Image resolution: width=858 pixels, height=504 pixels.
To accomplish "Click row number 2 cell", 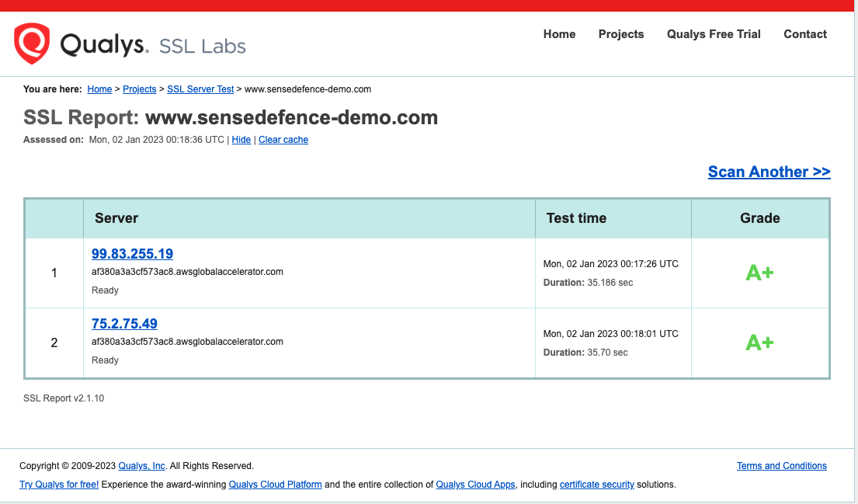I will [54, 343].
